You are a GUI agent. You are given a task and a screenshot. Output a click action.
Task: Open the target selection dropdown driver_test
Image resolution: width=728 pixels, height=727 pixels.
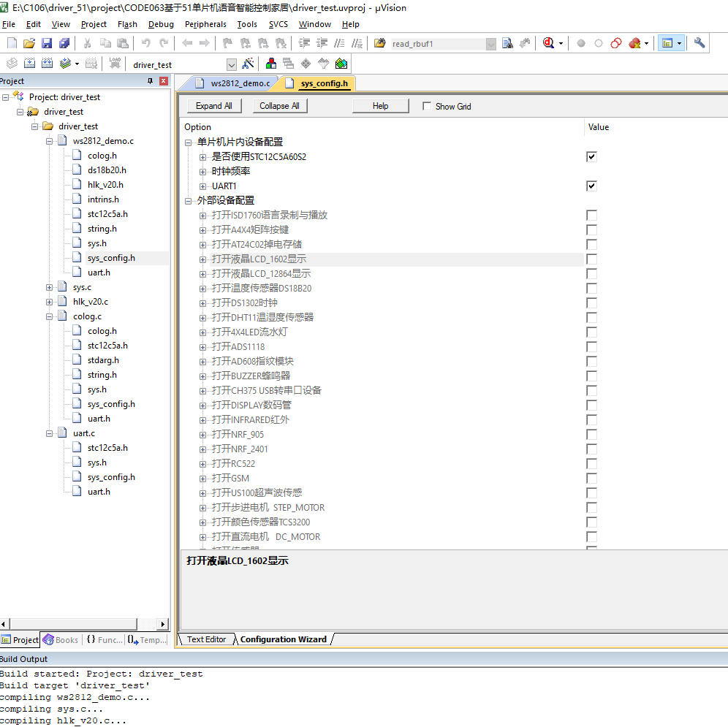(231, 64)
